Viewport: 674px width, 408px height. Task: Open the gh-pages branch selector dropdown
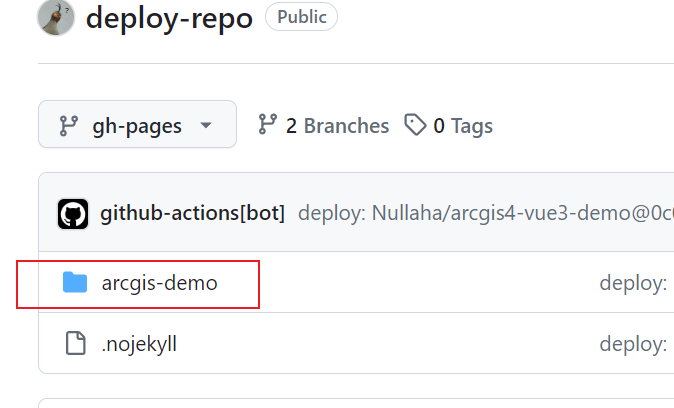[x=137, y=124]
